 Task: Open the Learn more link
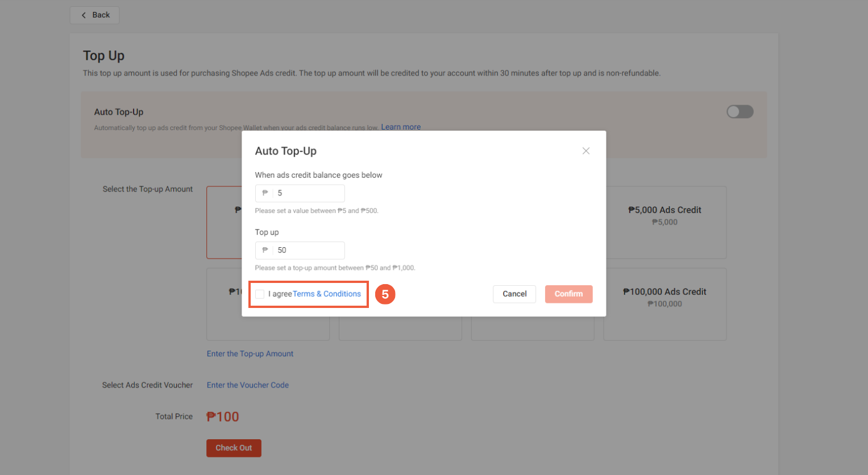(401, 127)
